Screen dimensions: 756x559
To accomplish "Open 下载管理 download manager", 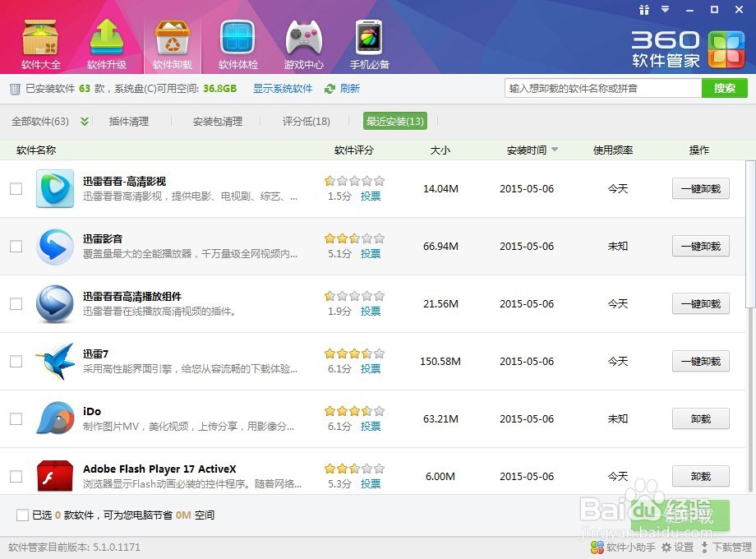I will point(726,547).
